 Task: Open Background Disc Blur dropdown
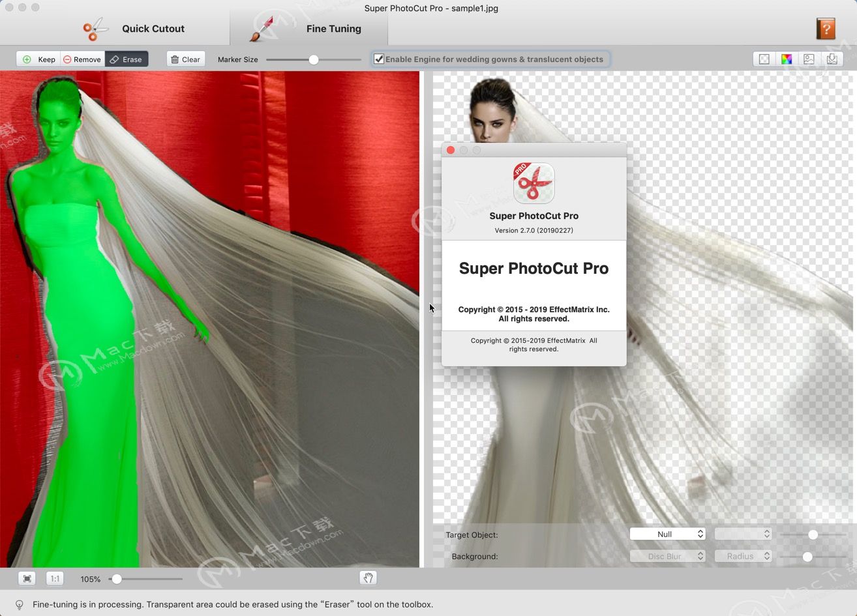click(667, 556)
